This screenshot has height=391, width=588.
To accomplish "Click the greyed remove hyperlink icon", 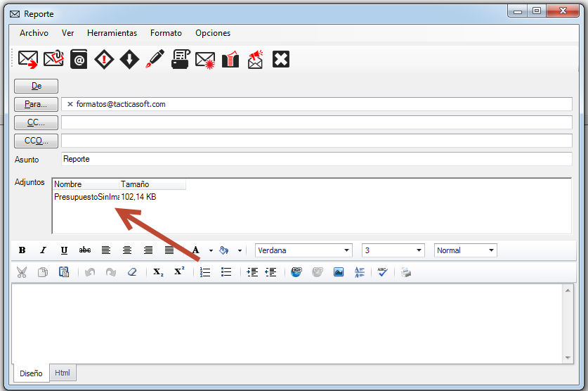I will tap(318, 272).
